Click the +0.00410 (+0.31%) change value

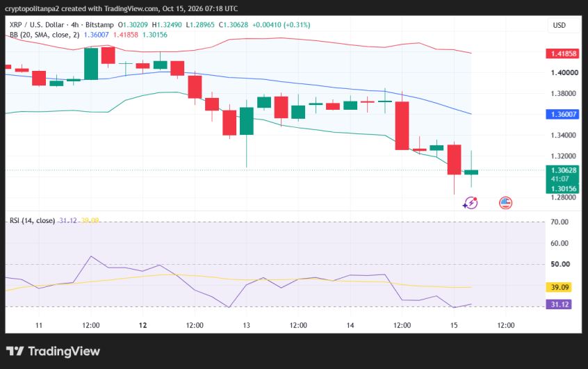pyautogui.click(x=281, y=25)
